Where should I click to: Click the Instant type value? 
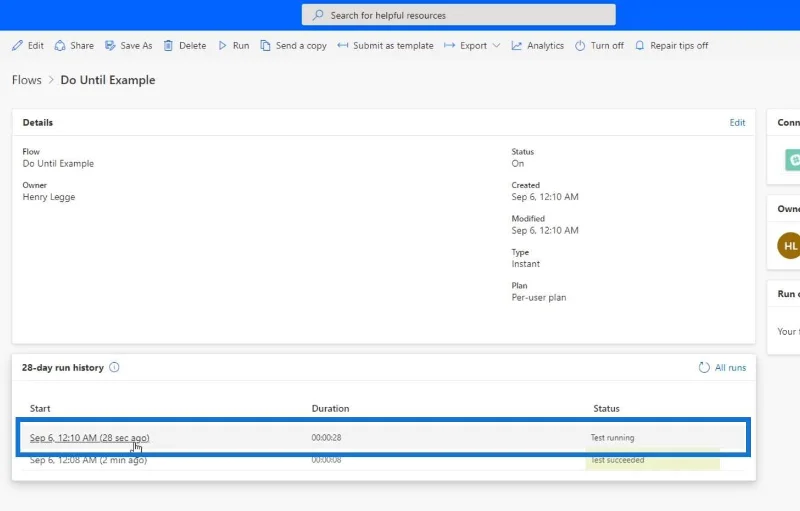[526, 264]
